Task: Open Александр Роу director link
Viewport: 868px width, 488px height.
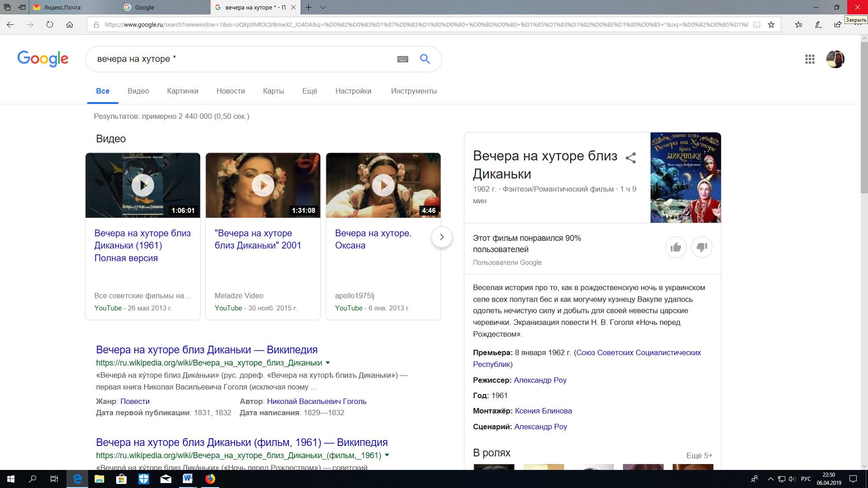Action: [x=540, y=380]
